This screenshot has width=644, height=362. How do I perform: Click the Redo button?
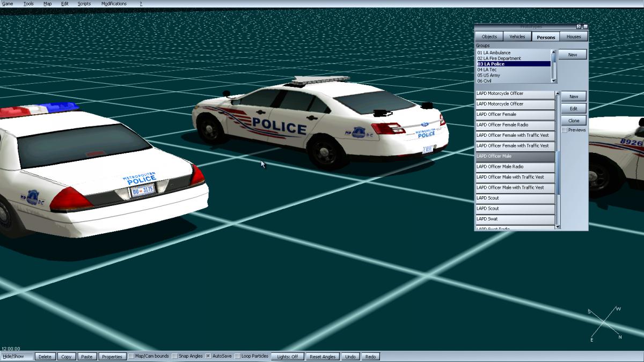tap(371, 356)
